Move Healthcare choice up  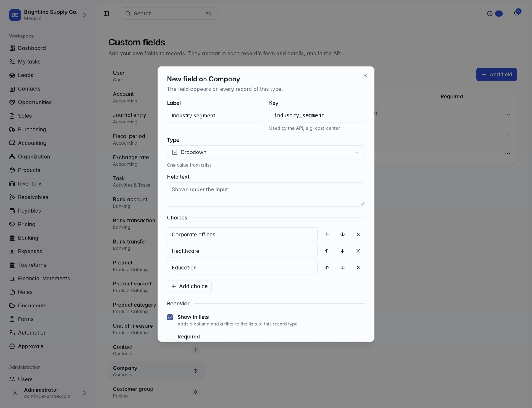327,251
